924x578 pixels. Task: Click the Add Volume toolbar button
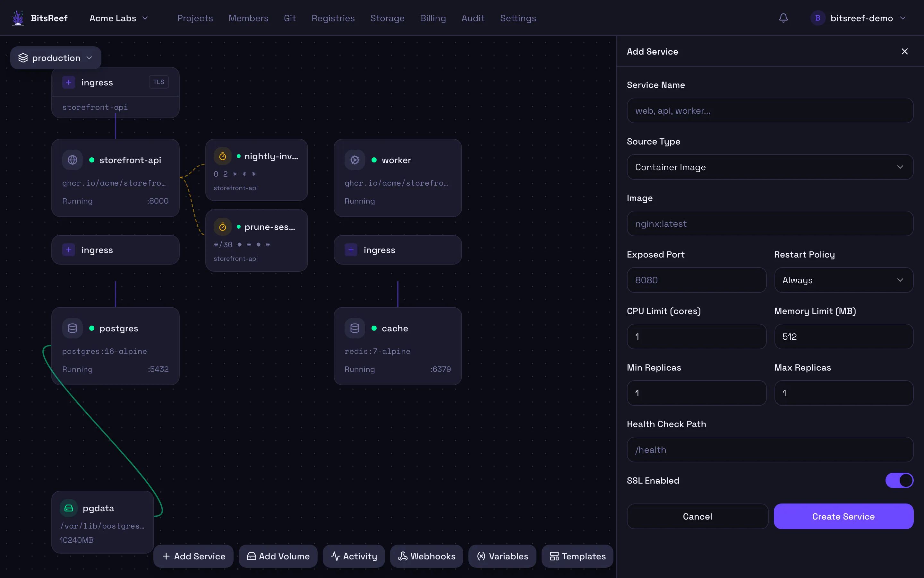[278, 556]
